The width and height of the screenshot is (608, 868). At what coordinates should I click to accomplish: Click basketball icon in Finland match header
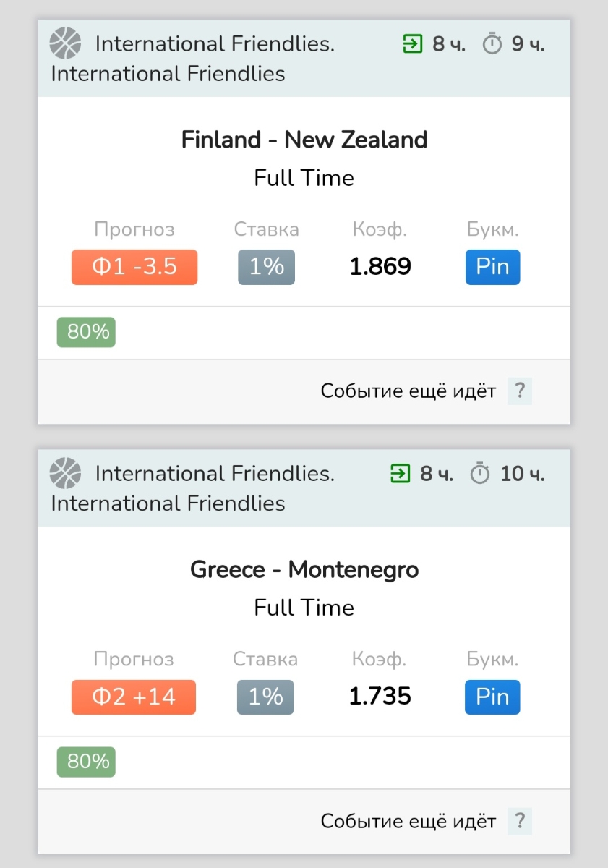click(65, 43)
